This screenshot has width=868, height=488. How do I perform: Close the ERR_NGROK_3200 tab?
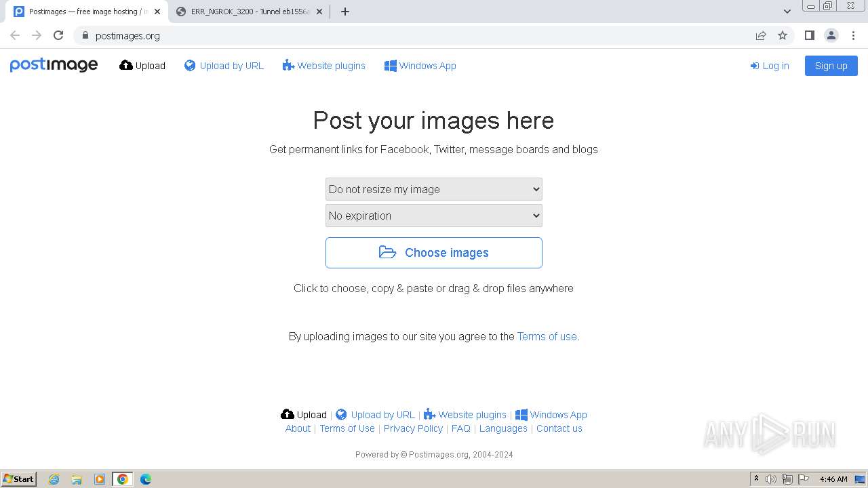[x=319, y=12]
